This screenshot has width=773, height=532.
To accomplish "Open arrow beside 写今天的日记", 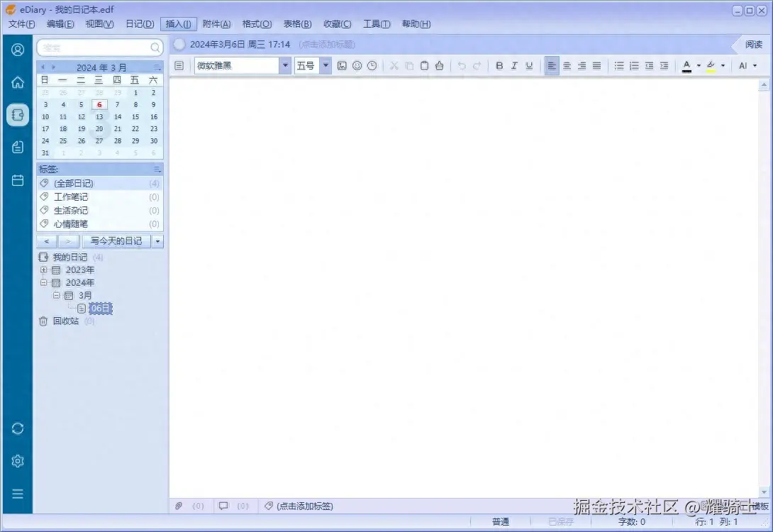I will (157, 241).
